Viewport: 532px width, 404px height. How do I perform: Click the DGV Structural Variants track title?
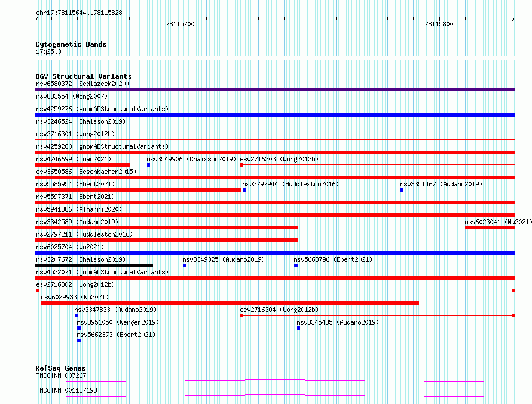pyautogui.click(x=84, y=76)
